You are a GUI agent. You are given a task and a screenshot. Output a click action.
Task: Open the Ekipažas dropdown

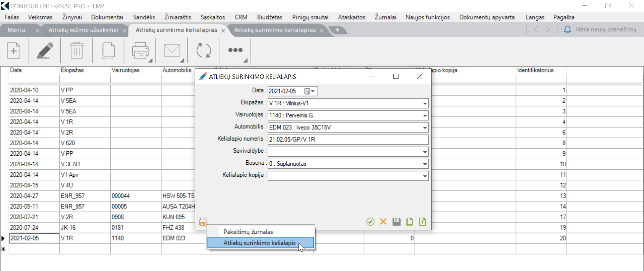425,104
